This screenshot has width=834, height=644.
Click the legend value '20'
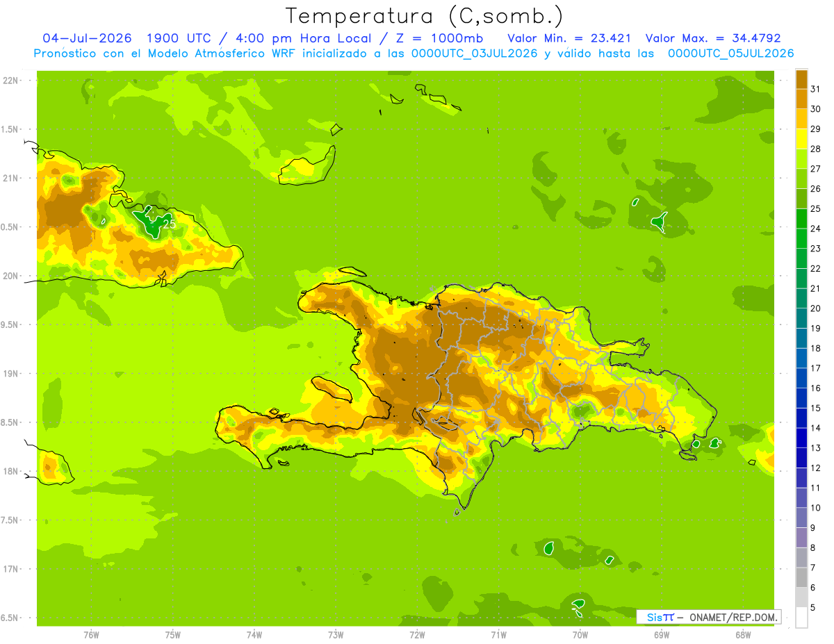[816, 308]
